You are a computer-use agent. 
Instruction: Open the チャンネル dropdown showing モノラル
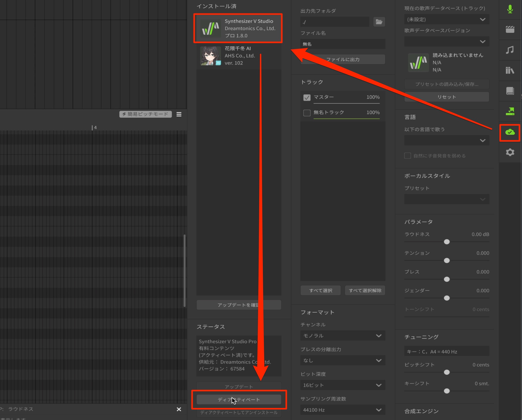point(343,336)
